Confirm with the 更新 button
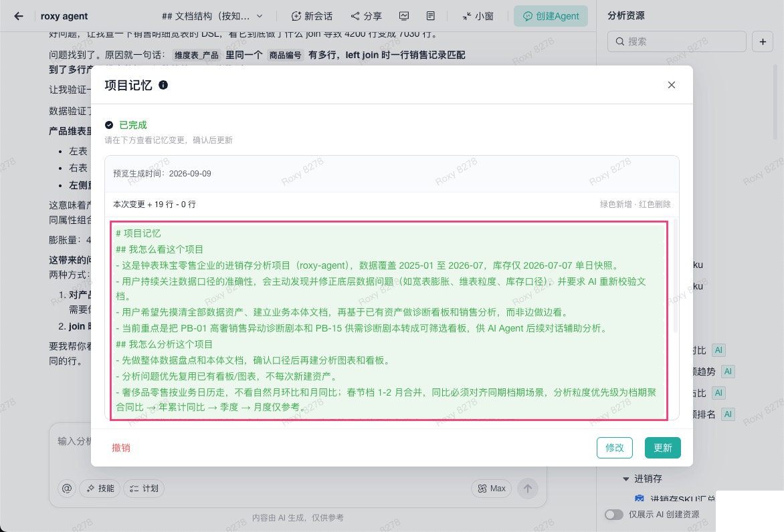 [662, 448]
